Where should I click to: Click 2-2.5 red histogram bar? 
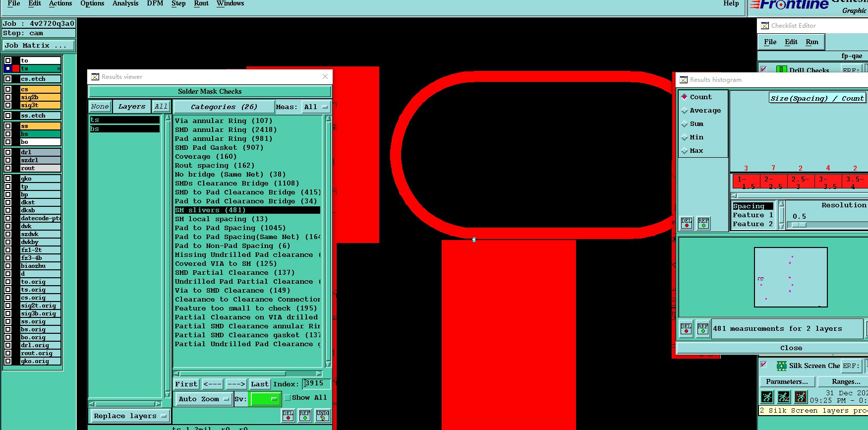tap(773, 182)
